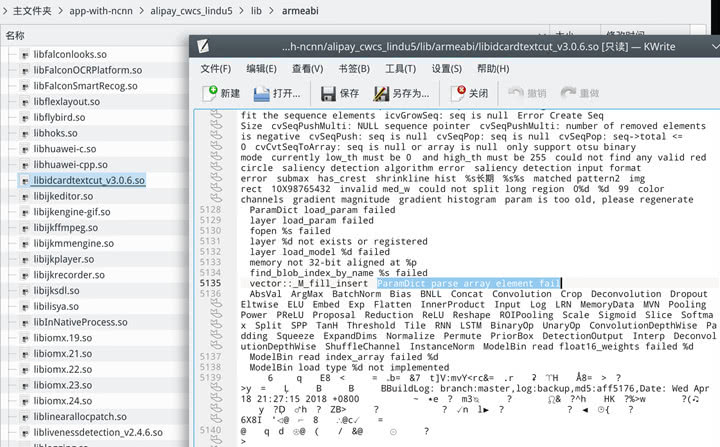Select file libFalconSmartRecog.so
The image size is (720, 447).
coord(85,86)
